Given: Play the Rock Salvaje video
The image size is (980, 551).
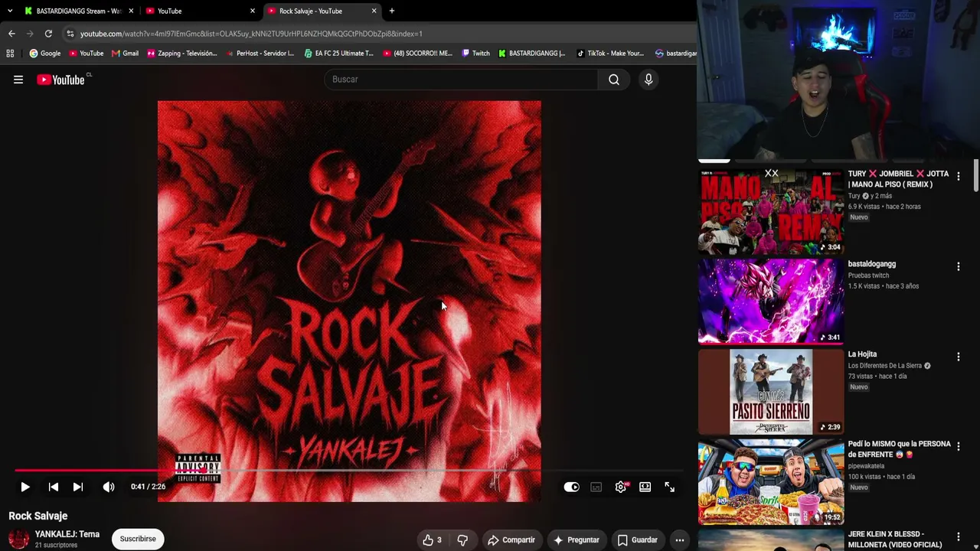Looking at the screenshot, I should [x=24, y=487].
